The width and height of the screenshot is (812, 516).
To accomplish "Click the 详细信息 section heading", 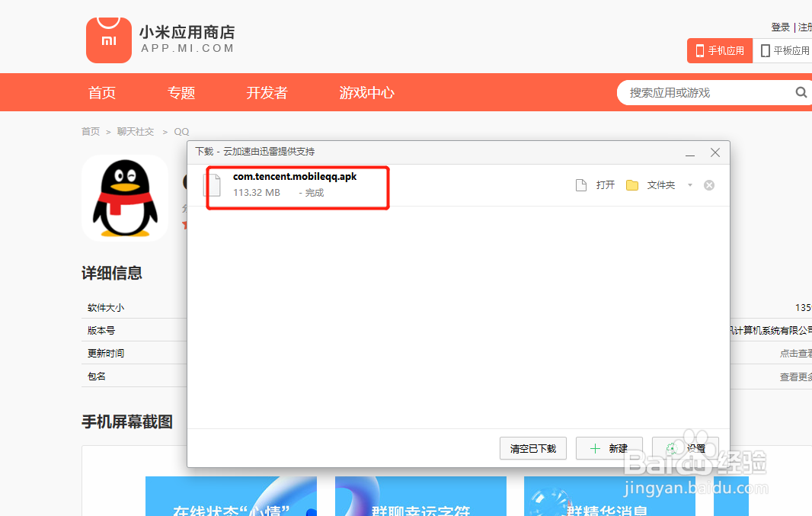I will click(112, 273).
